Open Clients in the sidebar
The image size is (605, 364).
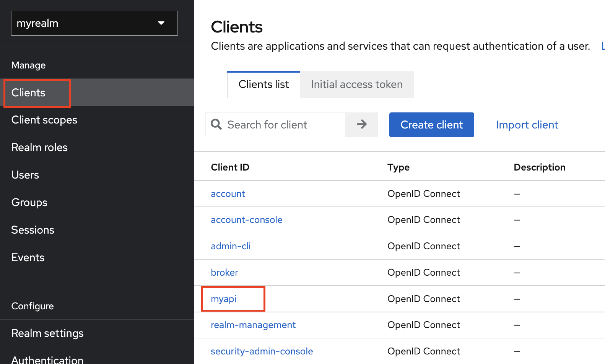pyautogui.click(x=29, y=93)
